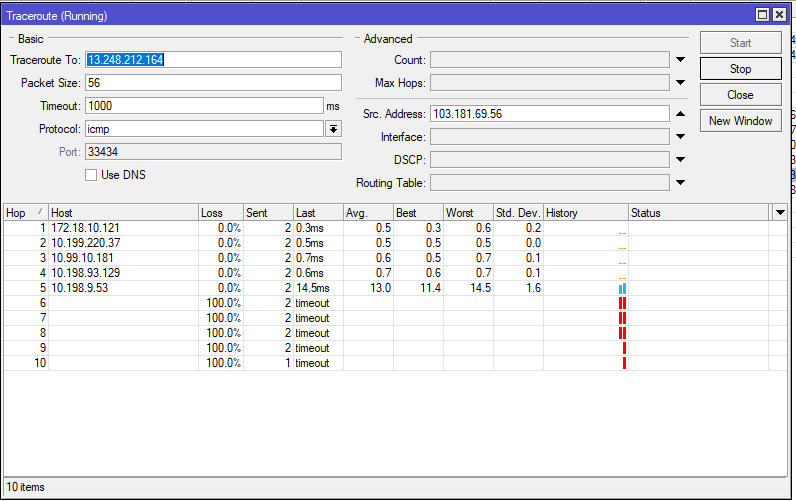Click the Timeout input field

point(204,106)
